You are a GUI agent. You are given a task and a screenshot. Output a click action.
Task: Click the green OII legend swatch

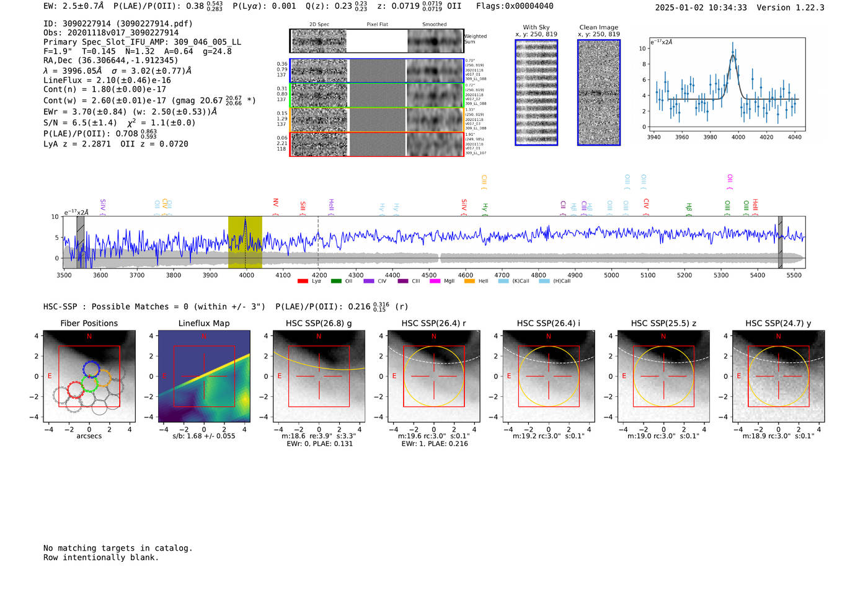(336, 282)
